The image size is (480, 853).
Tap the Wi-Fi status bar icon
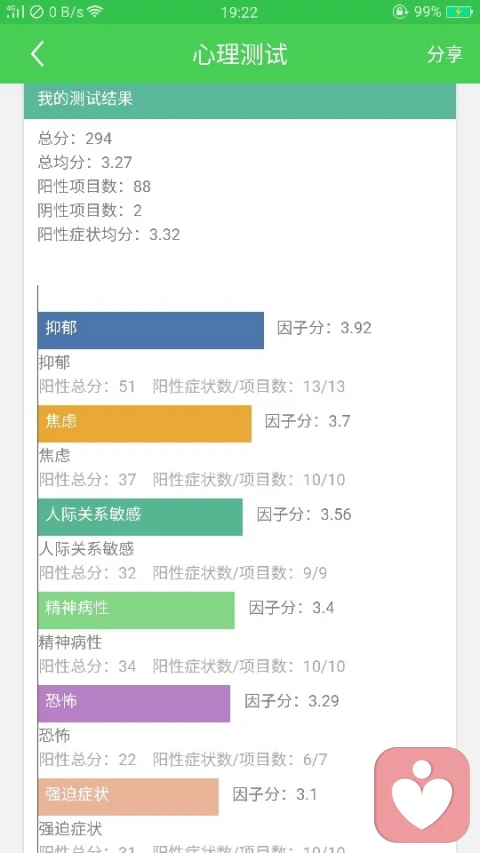tap(95, 12)
